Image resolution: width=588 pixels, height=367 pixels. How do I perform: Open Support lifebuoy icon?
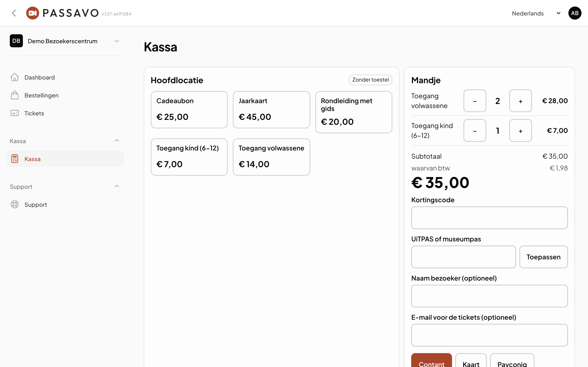pos(14,204)
